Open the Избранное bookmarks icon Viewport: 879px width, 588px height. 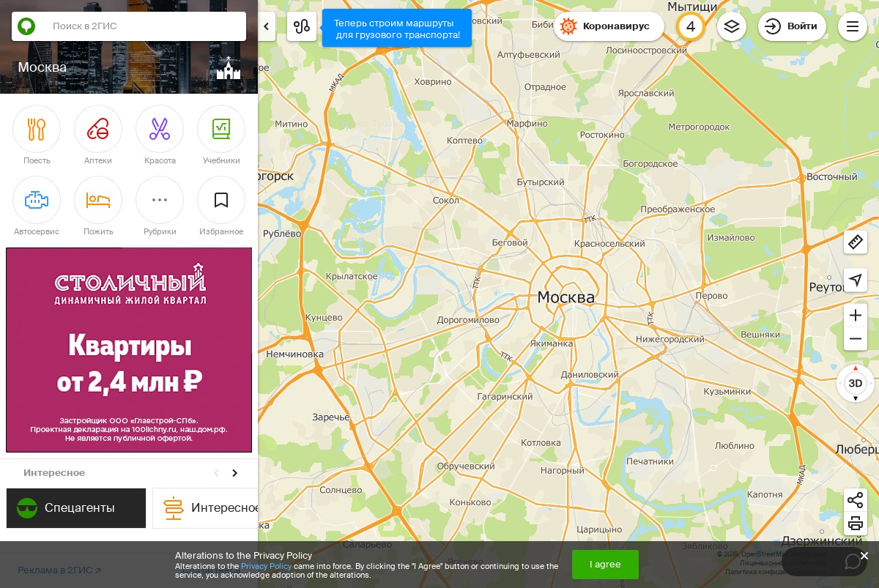pyautogui.click(x=221, y=200)
